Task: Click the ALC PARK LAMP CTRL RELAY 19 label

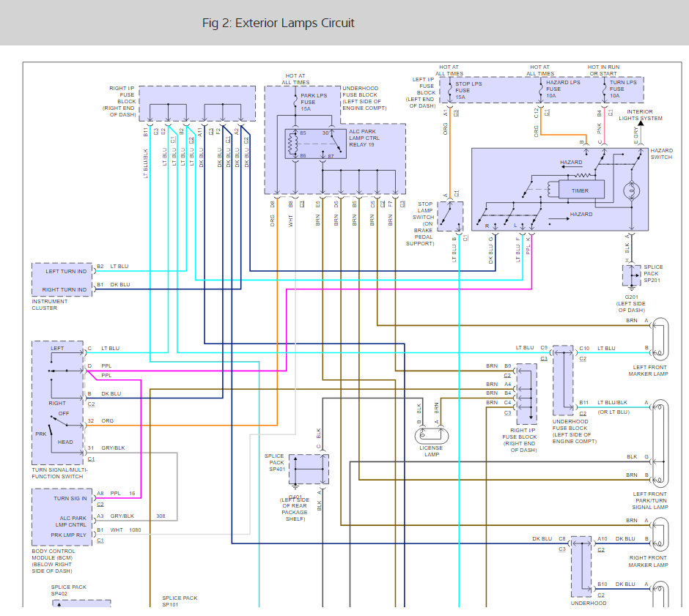Action: coord(364,138)
